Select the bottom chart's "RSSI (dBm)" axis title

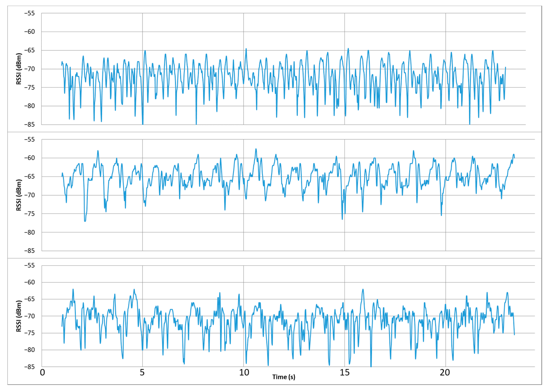click(19, 316)
